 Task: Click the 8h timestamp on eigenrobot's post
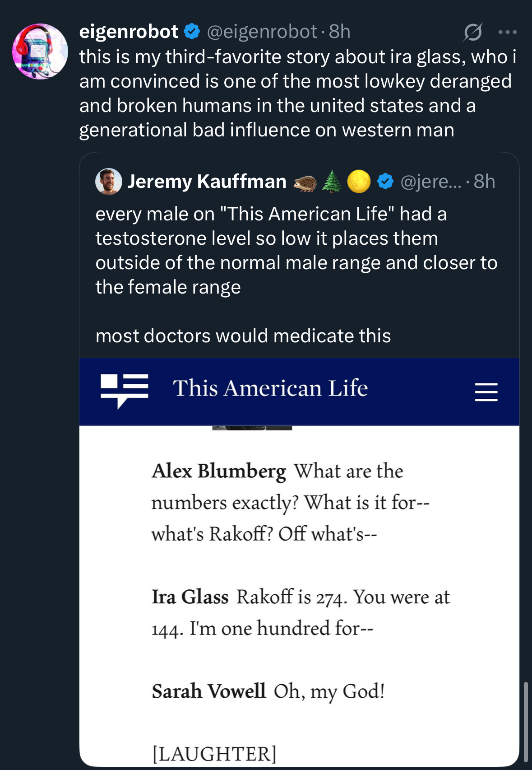click(x=340, y=32)
